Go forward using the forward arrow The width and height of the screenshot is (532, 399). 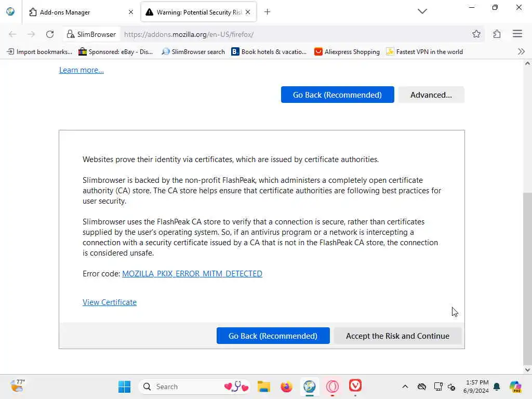pyautogui.click(x=31, y=34)
